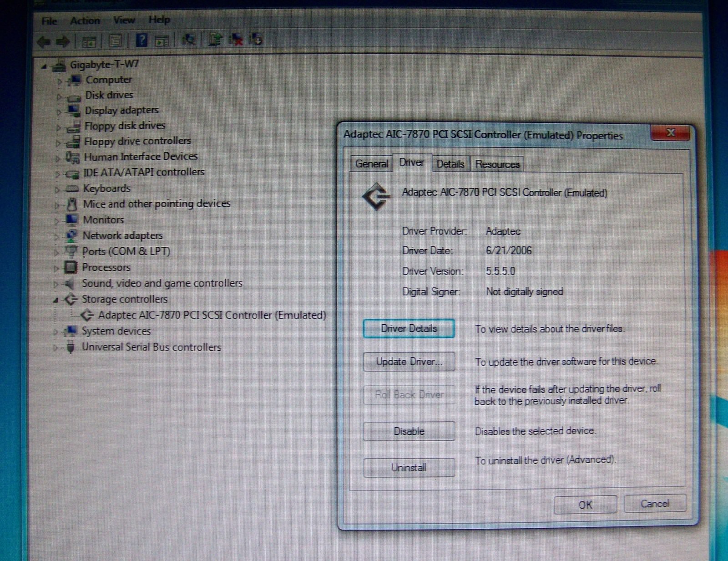This screenshot has height=561, width=728.
Task: Open the View menu
Action: 124,20
